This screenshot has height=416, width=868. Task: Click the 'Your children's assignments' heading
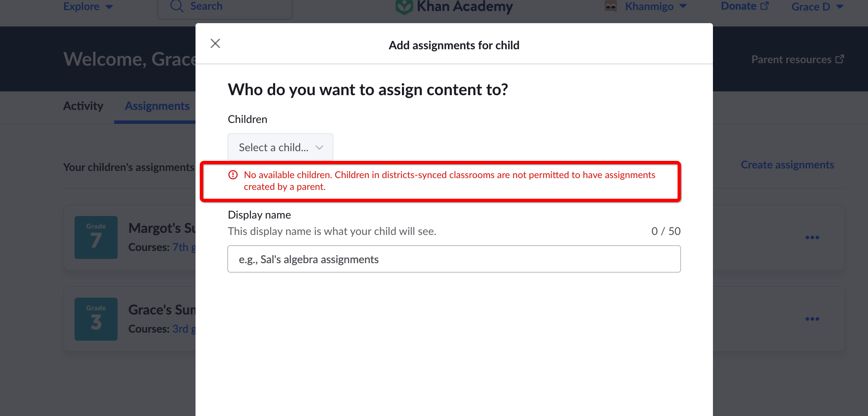click(x=129, y=167)
